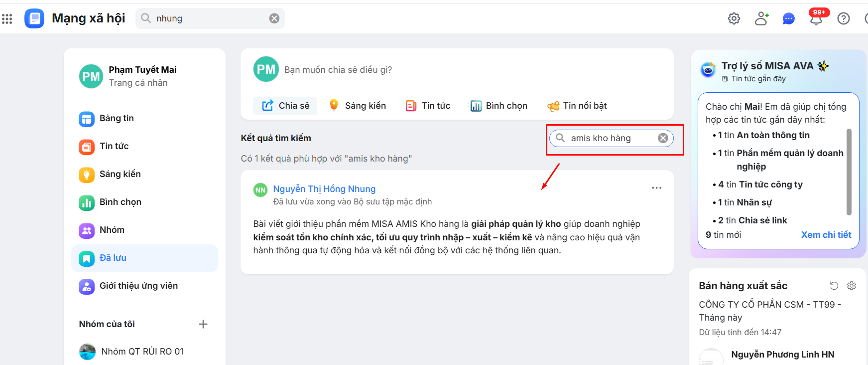Click the Giới thiệu ứng viên icon

[x=87, y=287]
